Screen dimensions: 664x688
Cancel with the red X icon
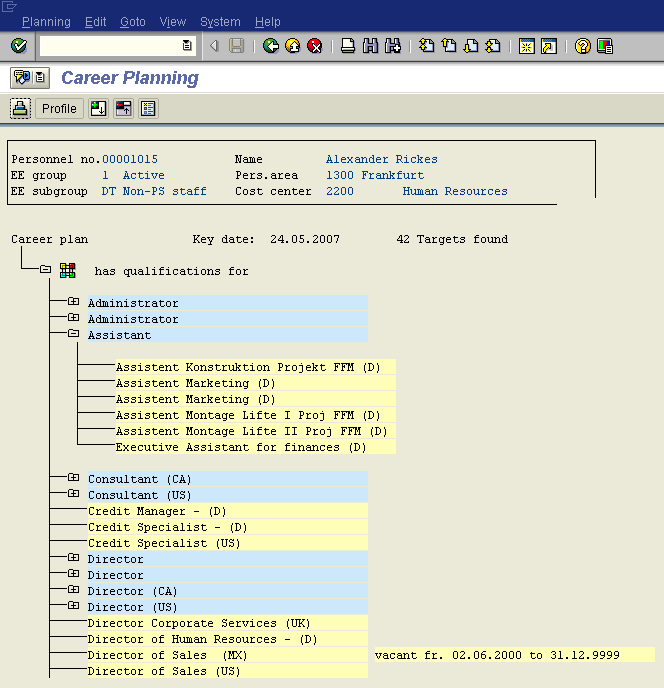315,46
